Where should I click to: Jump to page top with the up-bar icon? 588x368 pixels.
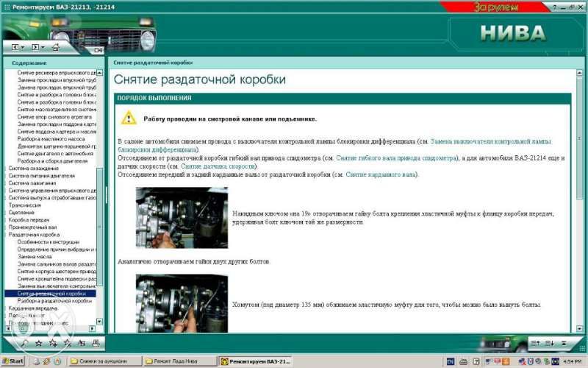click(564, 343)
